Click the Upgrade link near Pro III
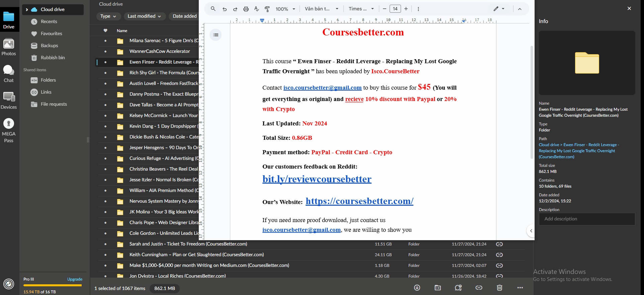 click(x=75, y=279)
